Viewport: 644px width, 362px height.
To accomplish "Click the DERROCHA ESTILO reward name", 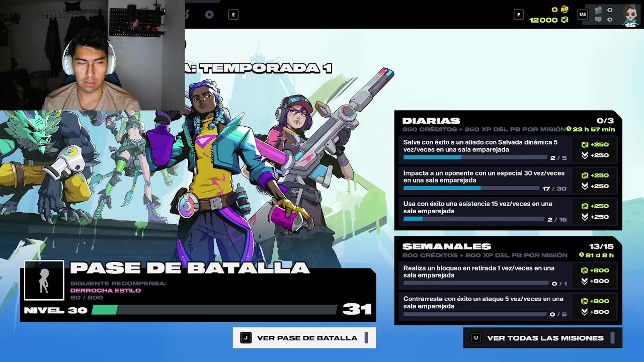I will coord(106,290).
